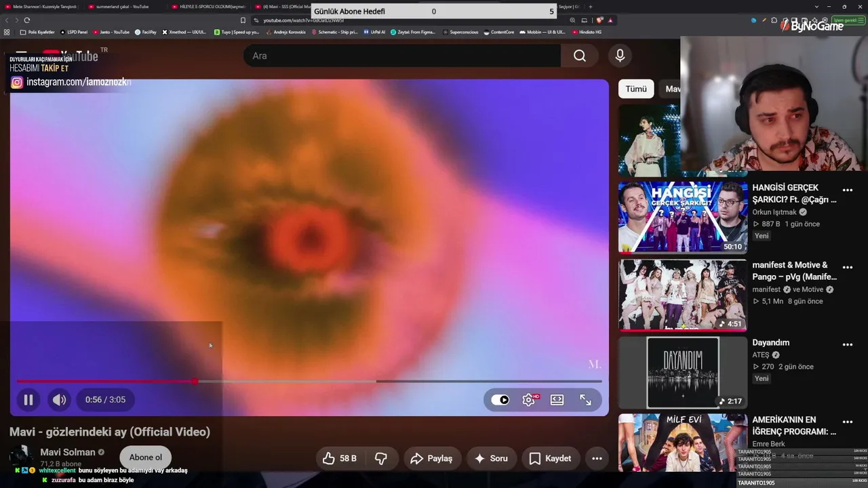Screen dimensions: 868x488
Task: Click the YouTube search field
Action: pyautogui.click(x=402, y=56)
